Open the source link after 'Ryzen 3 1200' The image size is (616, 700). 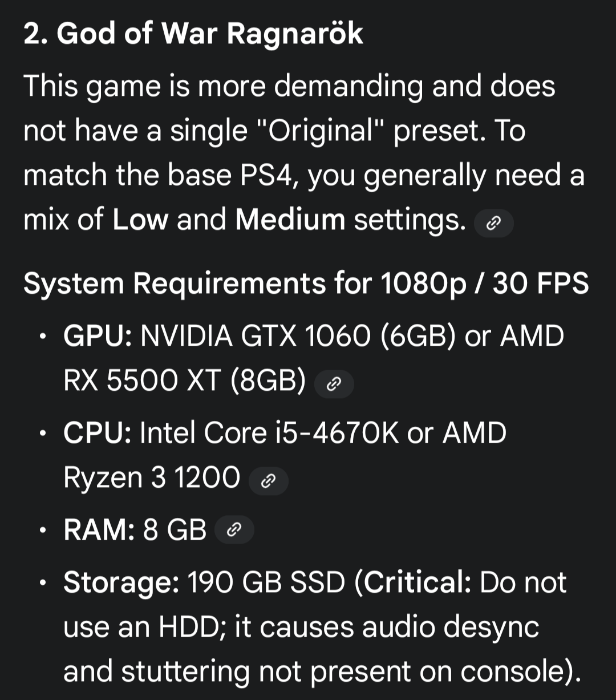269,481
